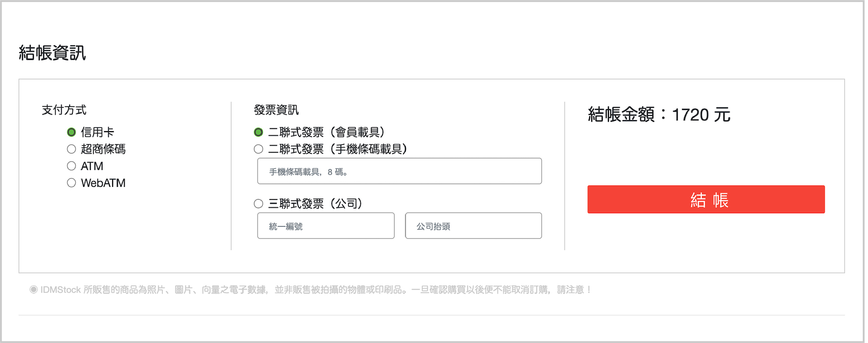Image resolution: width=868 pixels, height=343 pixels.
Task: Pick the WebATM payment radio circle
Action: point(71,183)
